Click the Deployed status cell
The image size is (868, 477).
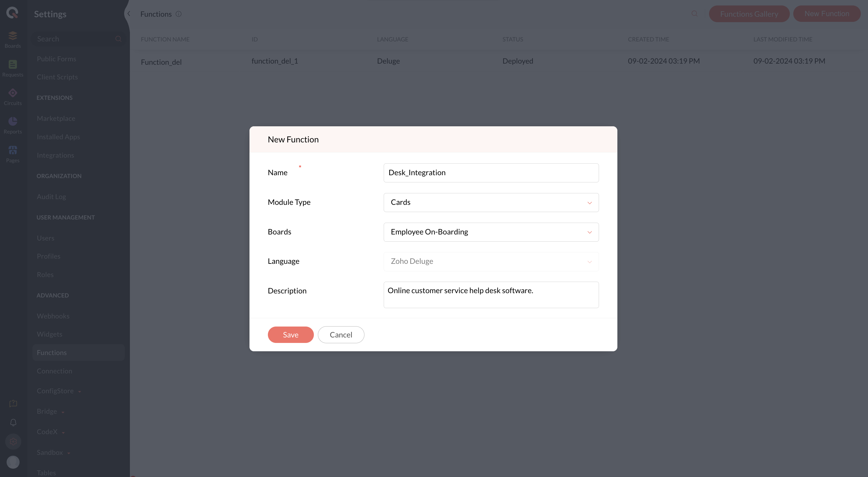point(518,61)
